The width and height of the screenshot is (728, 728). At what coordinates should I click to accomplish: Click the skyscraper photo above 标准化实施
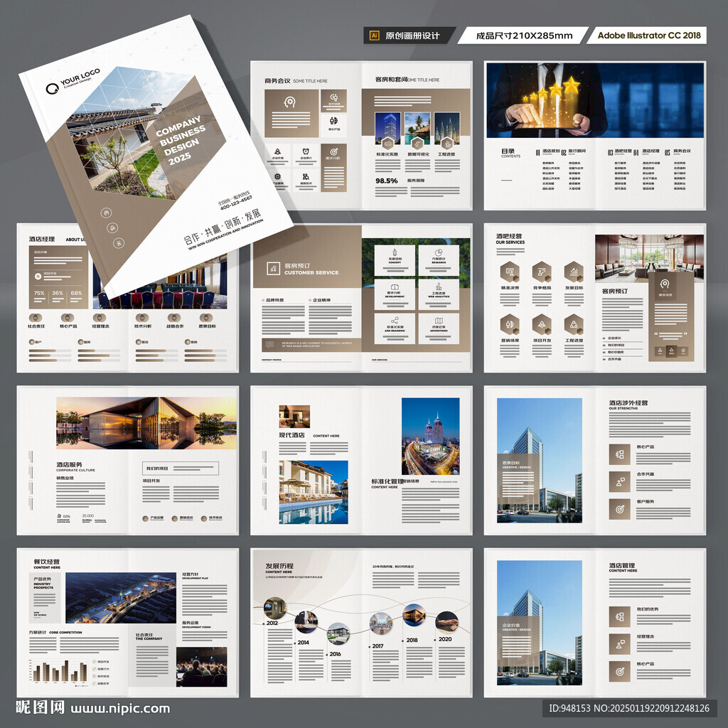387,129
